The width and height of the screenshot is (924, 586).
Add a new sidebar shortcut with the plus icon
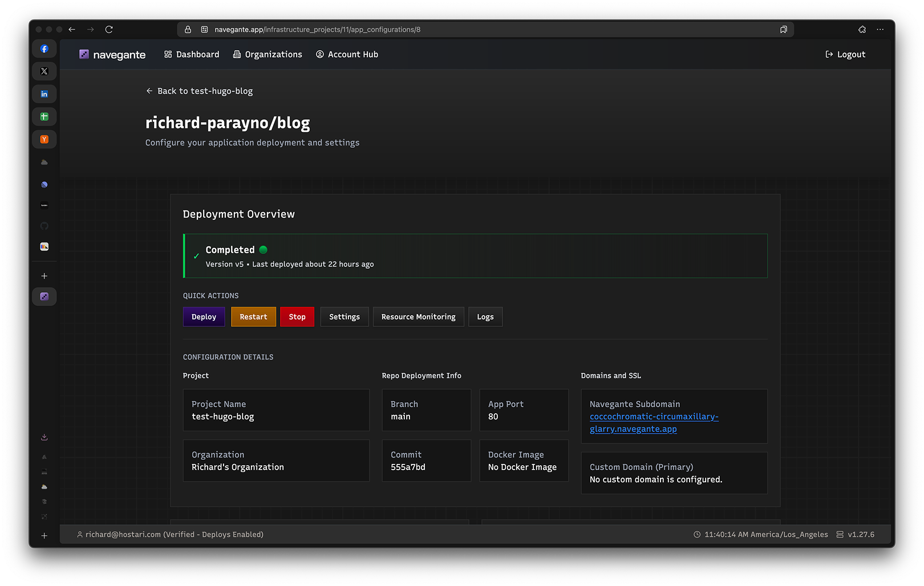coord(44,276)
